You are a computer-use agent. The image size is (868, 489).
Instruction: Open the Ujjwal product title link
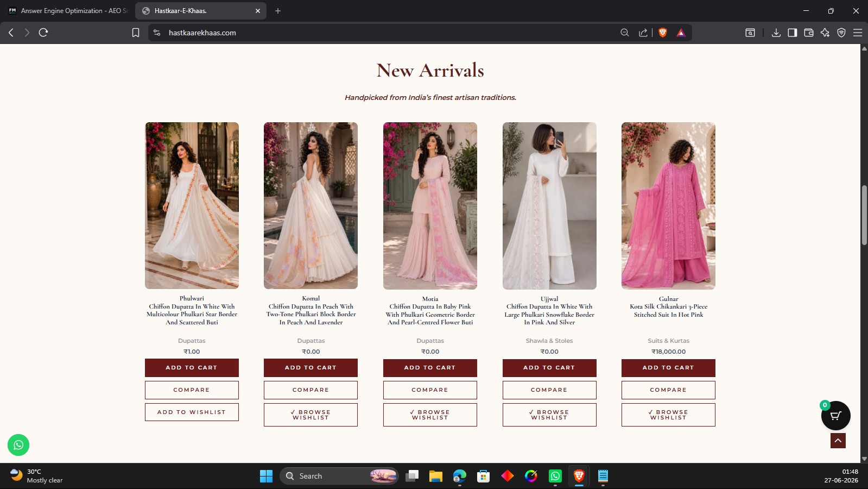tap(549, 311)
